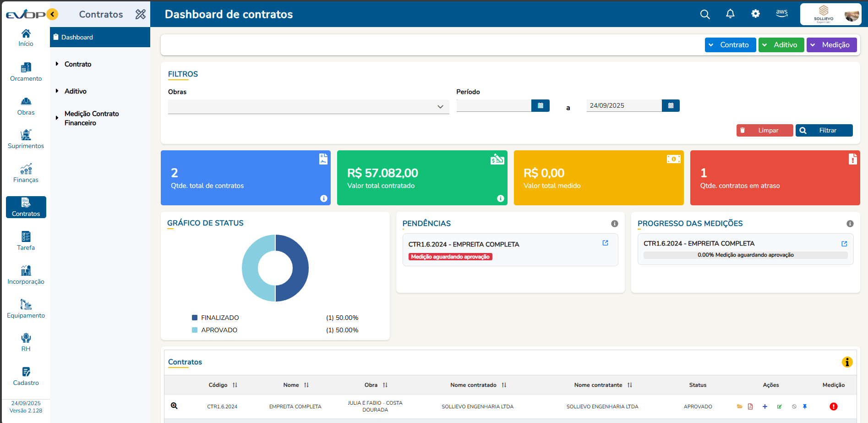Image resolution: width=868 pixels, height=423 pixels.
Task: Open the Suprimentos module in sidebar
Action: click(x=26, y=139)
